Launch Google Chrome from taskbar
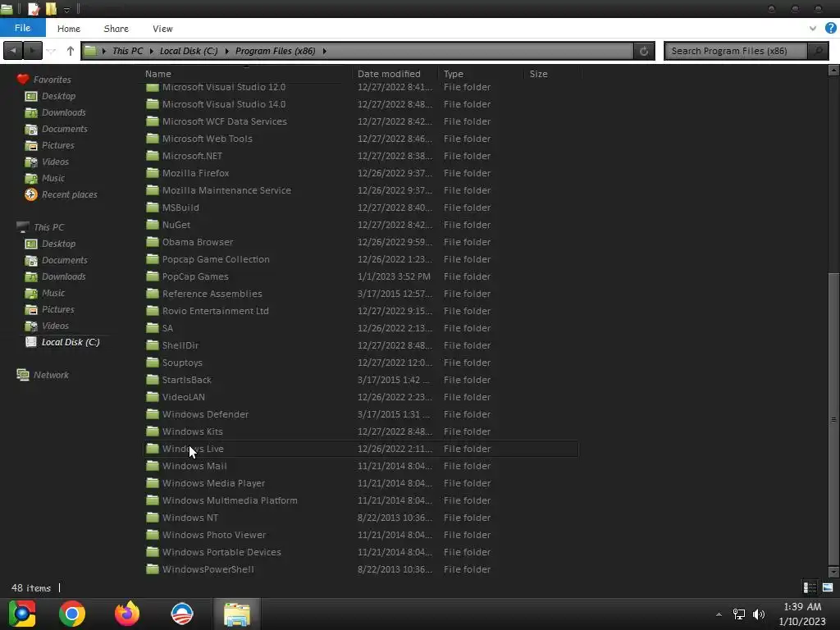The width and height of the screenshot is (840, 630). click(x=72, y=614)
